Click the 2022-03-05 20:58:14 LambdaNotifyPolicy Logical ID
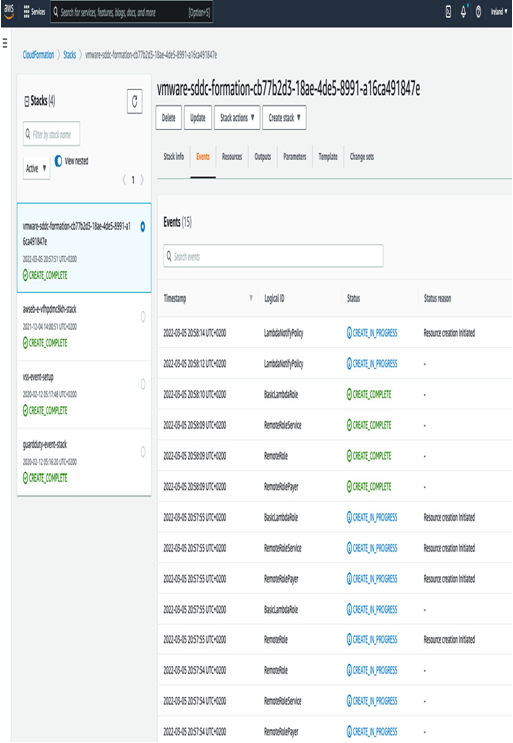Image resolution: width=513 pixels, height=743 pixels. (283, 333)
